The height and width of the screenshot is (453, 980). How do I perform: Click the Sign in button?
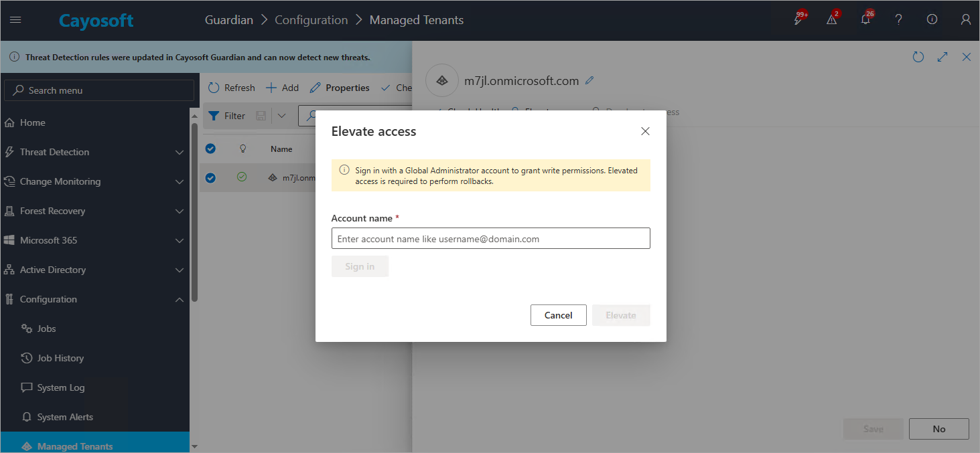(x=360, y=266)
